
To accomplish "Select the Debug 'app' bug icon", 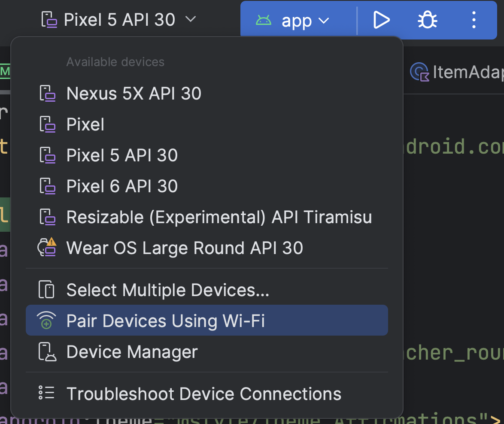I will pyautogui.click(x=427, y=20).
